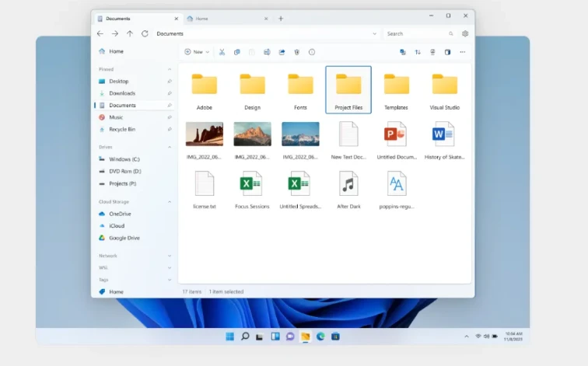
Task: Open the layout view icon in toolbar
Action: point(432,52)
